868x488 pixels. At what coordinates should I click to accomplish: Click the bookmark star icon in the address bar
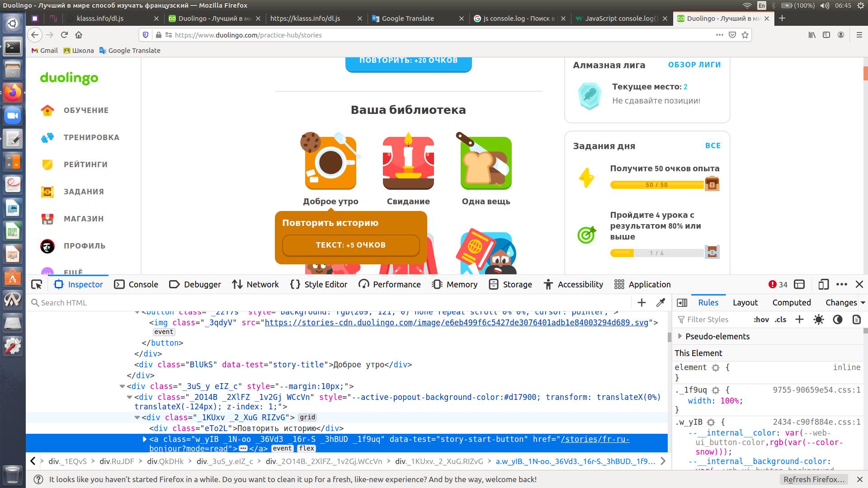745,35
